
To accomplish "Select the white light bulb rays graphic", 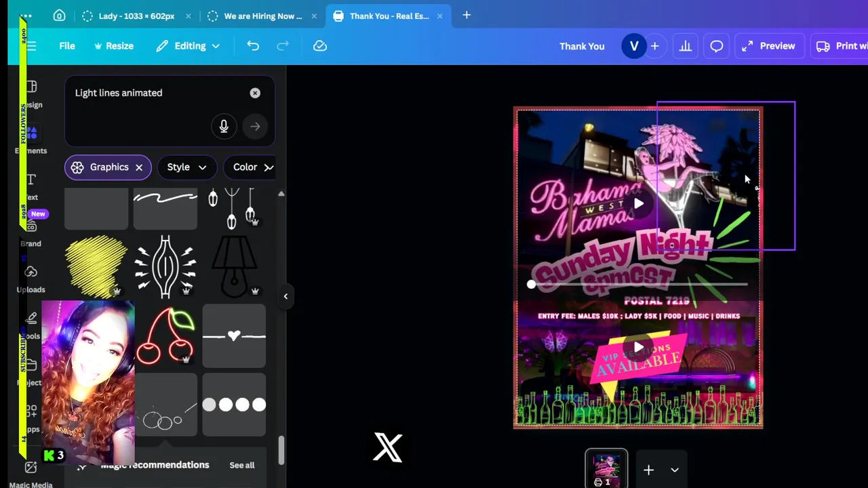I will [165, 266].
